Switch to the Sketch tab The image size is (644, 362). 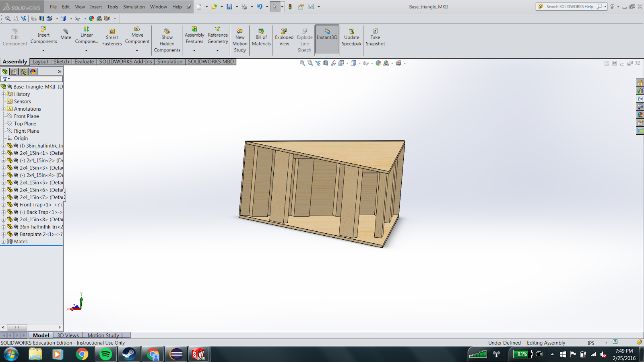coord(61,62)
